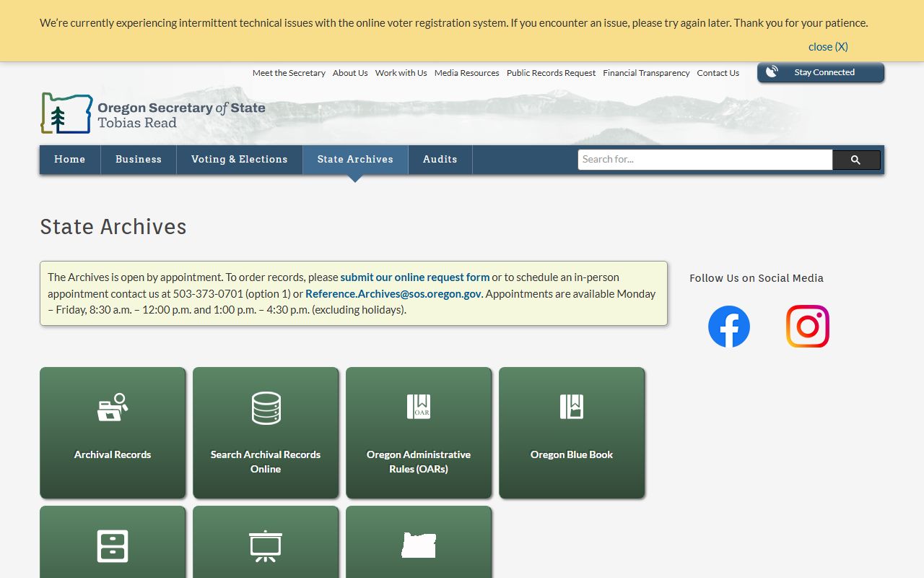Open the Public Records Request link

click(551, 73)
